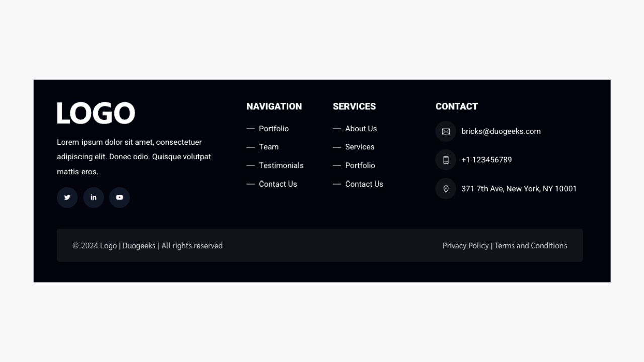
Task: Open Portfolio under Navigation
Action: [274, 129]
